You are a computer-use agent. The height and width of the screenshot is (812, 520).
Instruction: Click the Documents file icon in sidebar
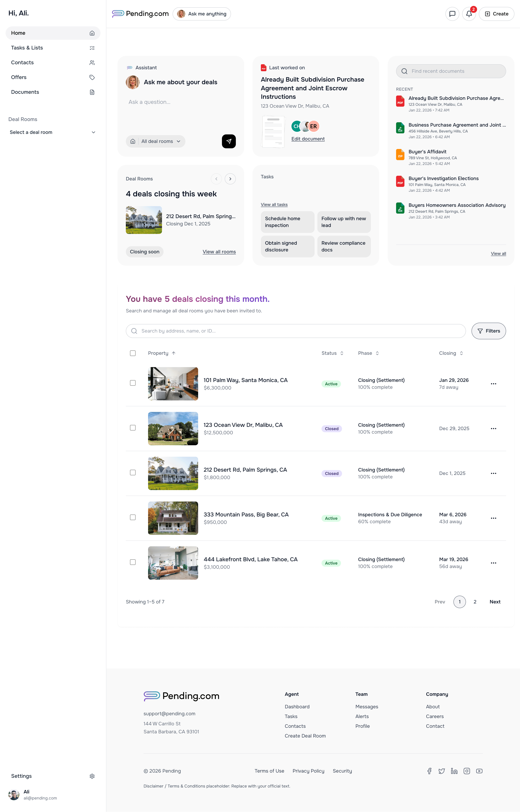(92, 92)
